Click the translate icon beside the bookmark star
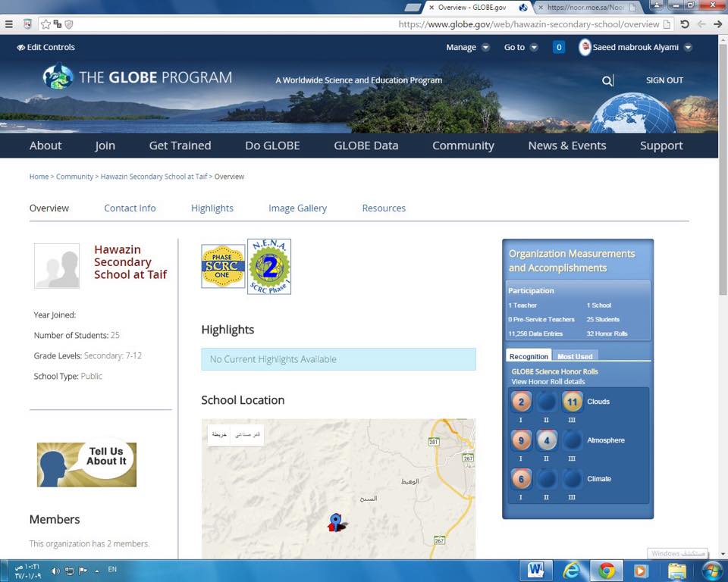728x582 pixels. coord(57,23)
